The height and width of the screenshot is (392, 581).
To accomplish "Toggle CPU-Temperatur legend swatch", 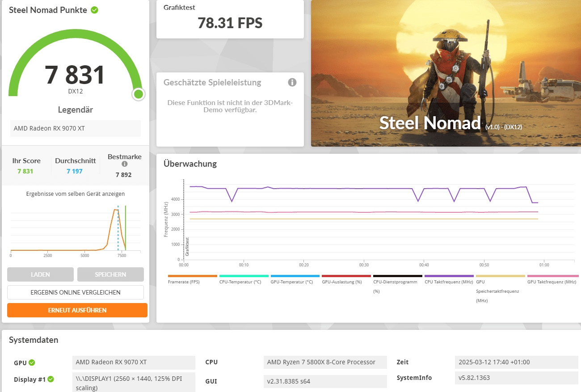I will coord(244,276).
